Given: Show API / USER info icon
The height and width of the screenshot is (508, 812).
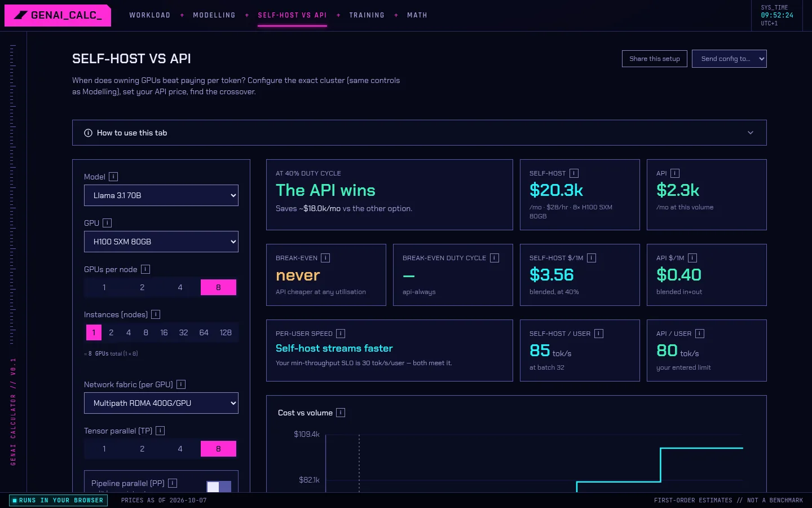Looking at the screenshot, I should (x=700, y=334).
